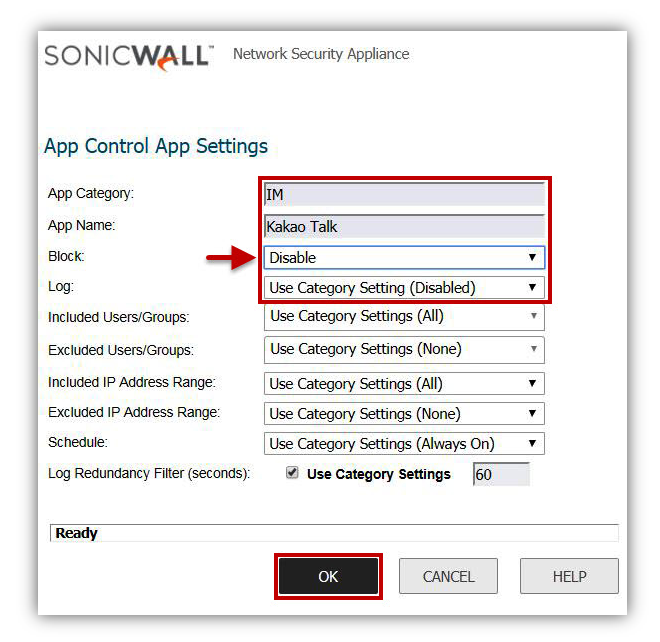The height and width of the screenshot is (642, 660).
Task: Click the App Category field showing IM
Action: pyautogui.click(x=404, y=194)
